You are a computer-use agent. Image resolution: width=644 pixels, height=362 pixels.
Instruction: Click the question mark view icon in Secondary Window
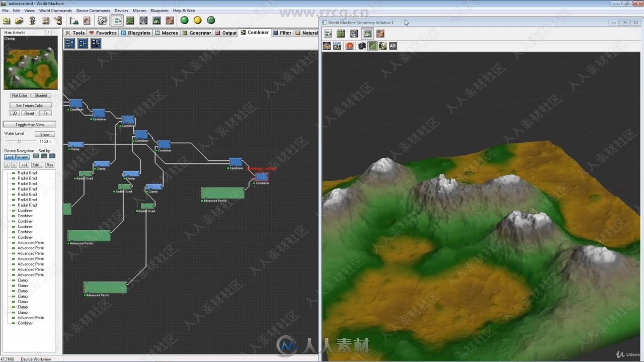coord(383,46)
